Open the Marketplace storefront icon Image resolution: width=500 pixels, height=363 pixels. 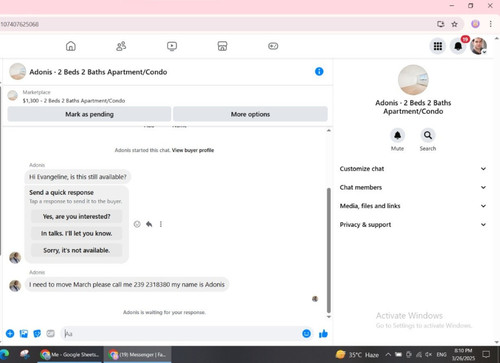[x=222, y=46]
